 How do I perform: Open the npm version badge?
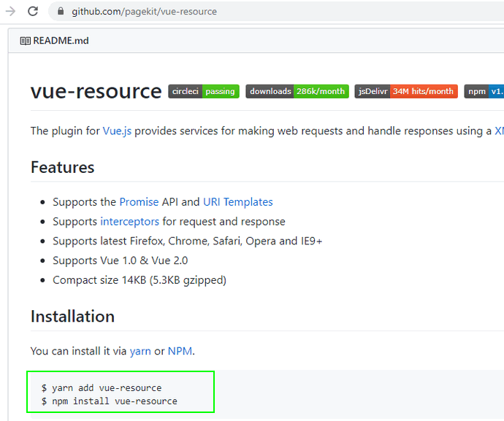484,91
